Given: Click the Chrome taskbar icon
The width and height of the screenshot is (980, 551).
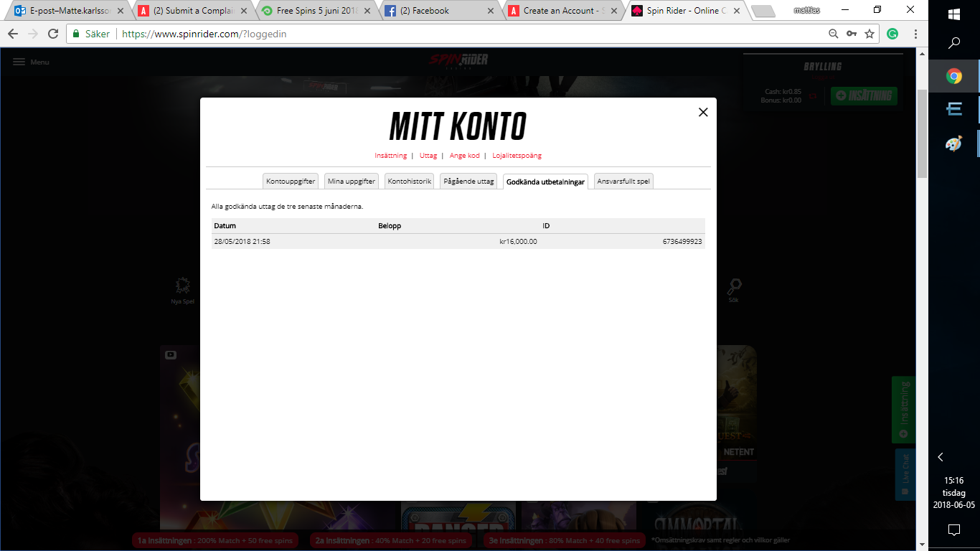Looking at the screenshot, I should coord(954,76).
